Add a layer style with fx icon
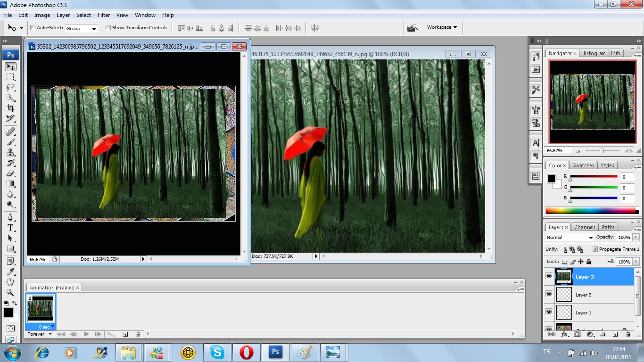644x362 pixels. coord(564,334)
